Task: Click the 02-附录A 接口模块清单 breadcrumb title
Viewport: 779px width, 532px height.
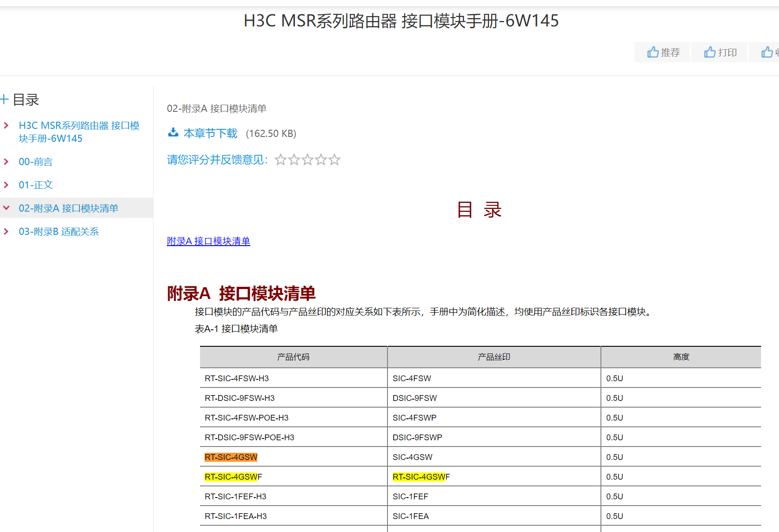Action: 217,108
